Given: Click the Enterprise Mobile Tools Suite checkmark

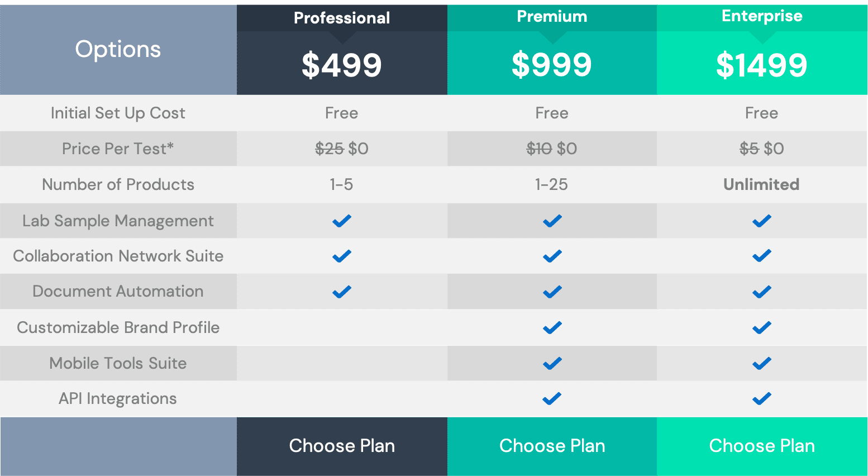Looking at the screenshot, I should coord(762,363).
